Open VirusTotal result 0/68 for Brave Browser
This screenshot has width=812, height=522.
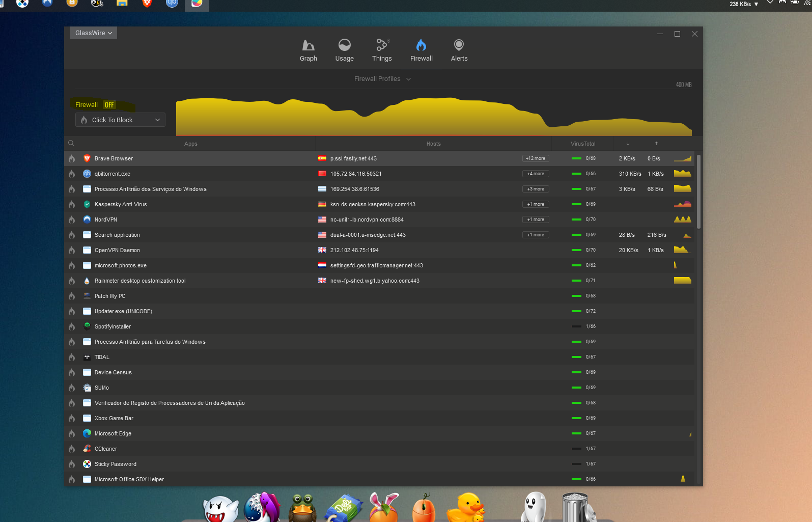584,158
